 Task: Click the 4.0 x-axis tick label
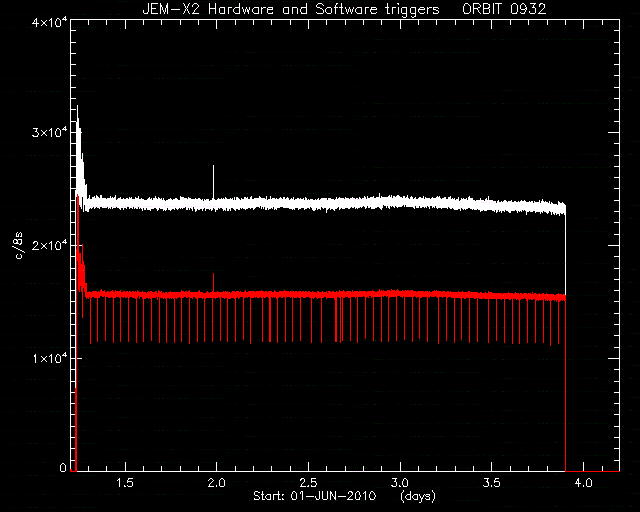click(583, 483)
